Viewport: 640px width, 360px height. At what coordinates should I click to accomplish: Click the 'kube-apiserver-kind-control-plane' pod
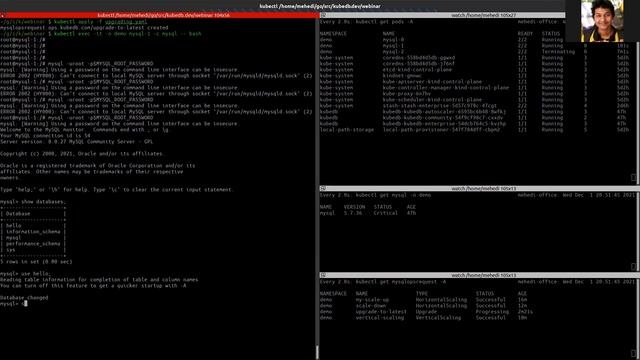[x=432, y=82]
